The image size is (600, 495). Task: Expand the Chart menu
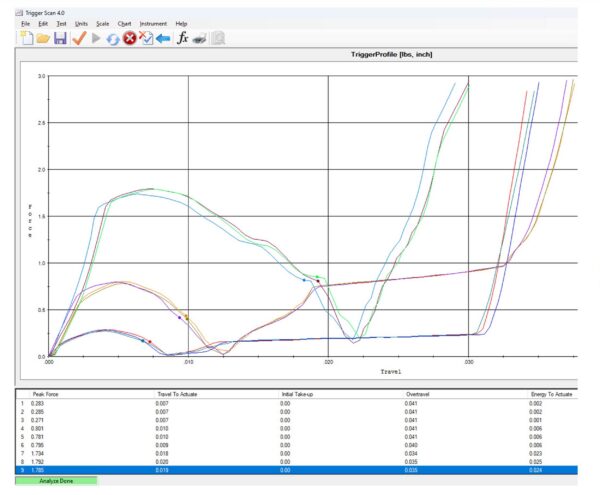pyautogui.click(x=124, y=23)
